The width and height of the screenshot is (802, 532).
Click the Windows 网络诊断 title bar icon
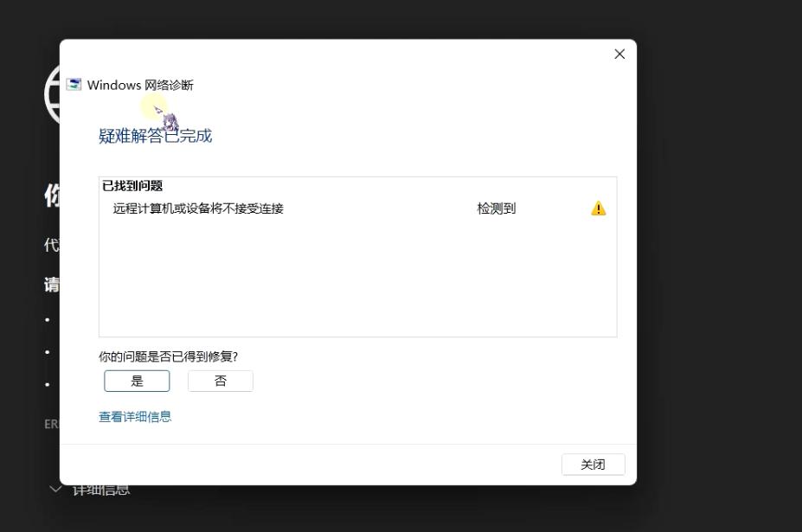click(73, 85)
